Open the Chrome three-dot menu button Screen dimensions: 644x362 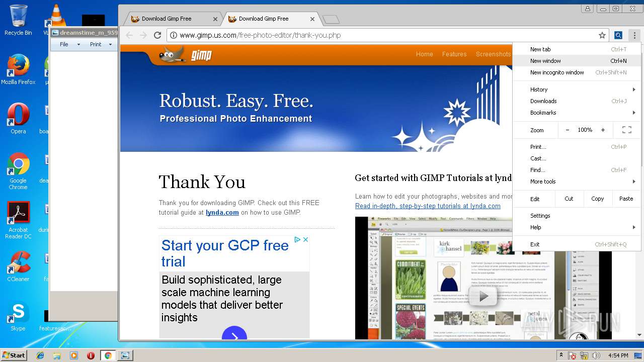[x=634, y=35]
